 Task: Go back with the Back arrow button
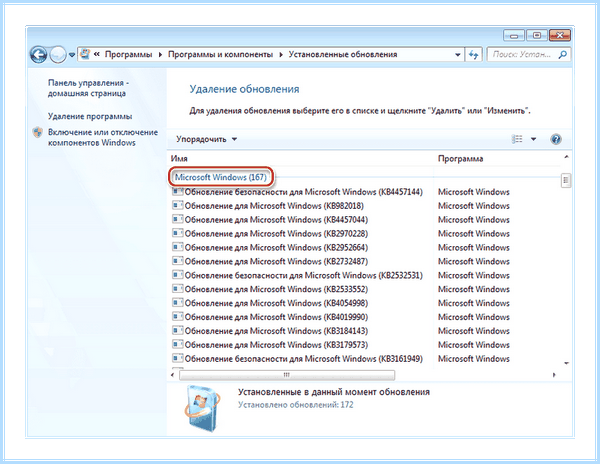38,55
